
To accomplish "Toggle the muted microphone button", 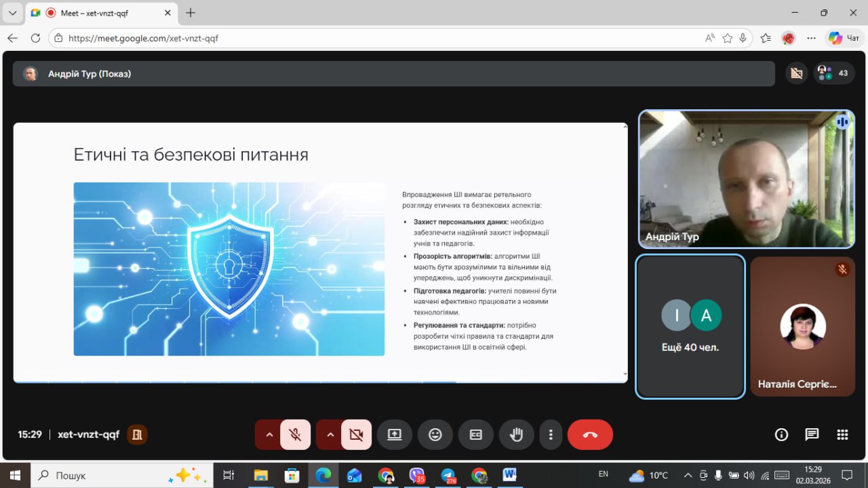I will pos(295,434).
